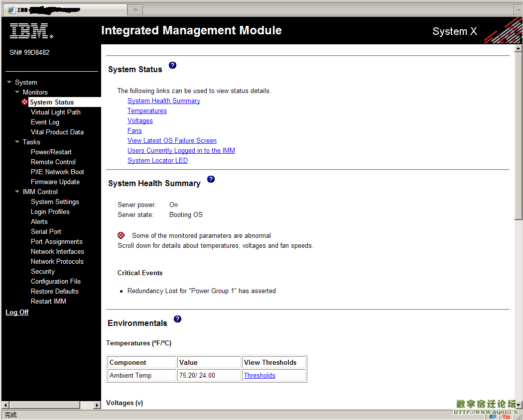
Task: Open the tab list dropdown arrow
Action: pyautogui.click(x=518, y=10)
